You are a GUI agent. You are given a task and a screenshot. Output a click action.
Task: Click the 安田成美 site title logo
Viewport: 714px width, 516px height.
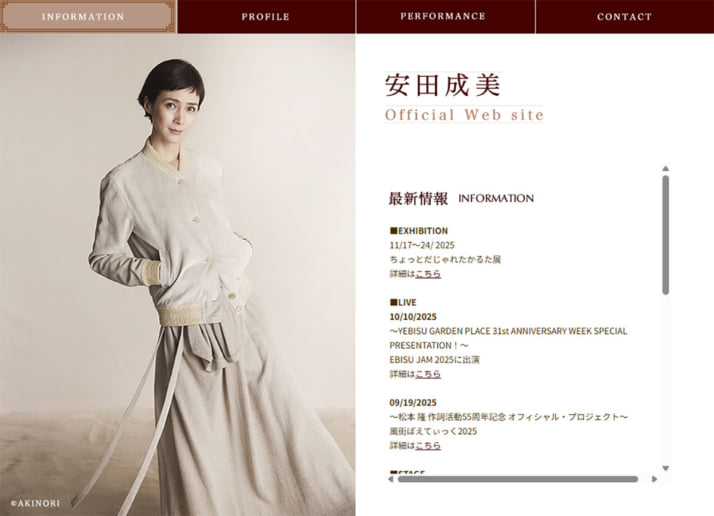pyautogui.click(x=443, y=85)
